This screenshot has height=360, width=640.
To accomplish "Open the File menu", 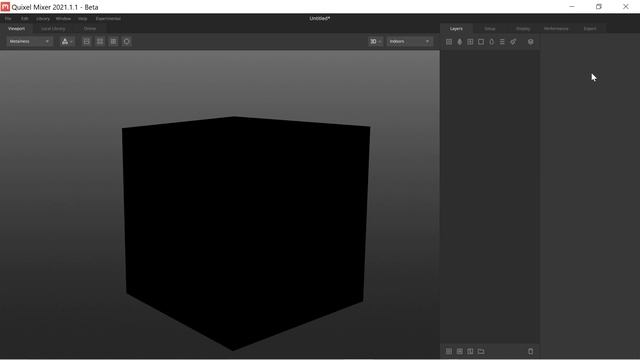I will coord(8,19).
